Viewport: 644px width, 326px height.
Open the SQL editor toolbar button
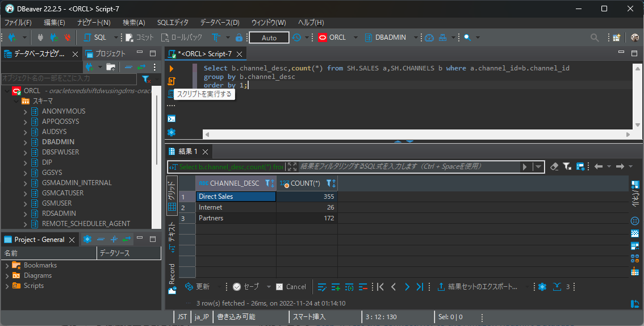95,37
